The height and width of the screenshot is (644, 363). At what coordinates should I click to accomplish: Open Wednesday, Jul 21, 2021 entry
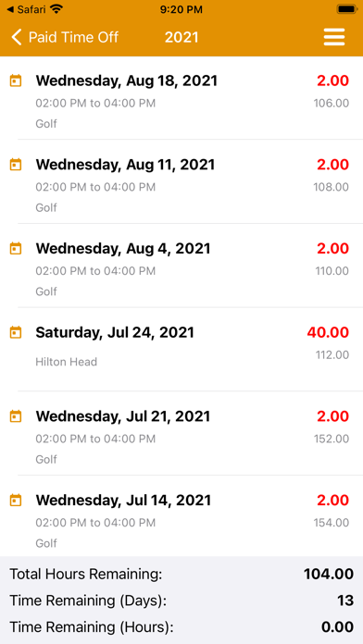click(x=181, y=434)
